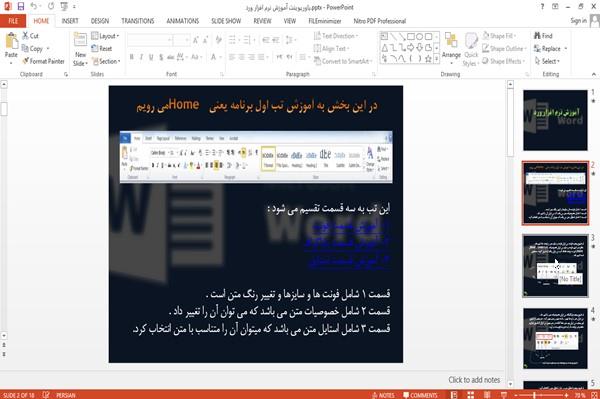The width and height of the screenshot is (600, 399).
Task: Open the TRANSITIONS ribbon tab
Action: tap(138, 21)
